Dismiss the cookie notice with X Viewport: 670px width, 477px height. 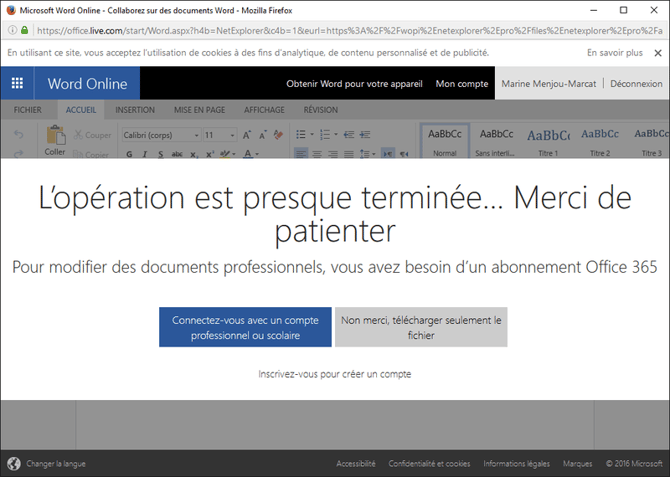[x=658, y=53]
